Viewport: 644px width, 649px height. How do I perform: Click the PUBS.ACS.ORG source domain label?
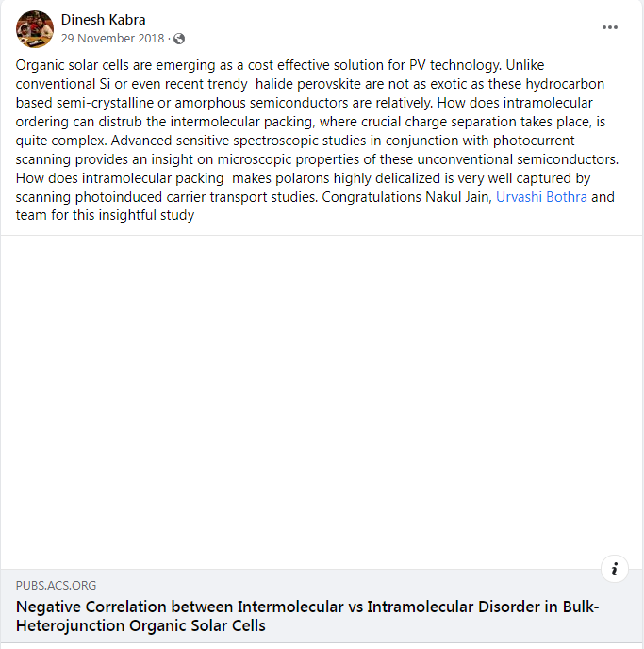pos(56,586)
